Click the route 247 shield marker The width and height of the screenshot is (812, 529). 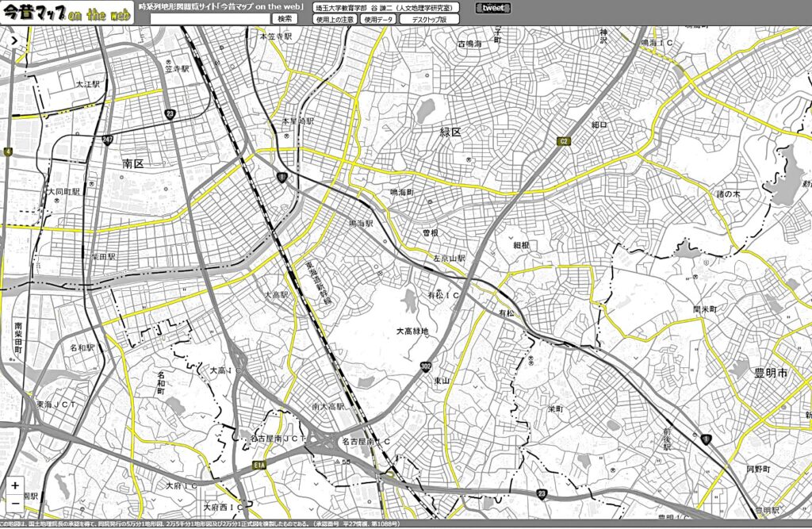tap(107, 140)
